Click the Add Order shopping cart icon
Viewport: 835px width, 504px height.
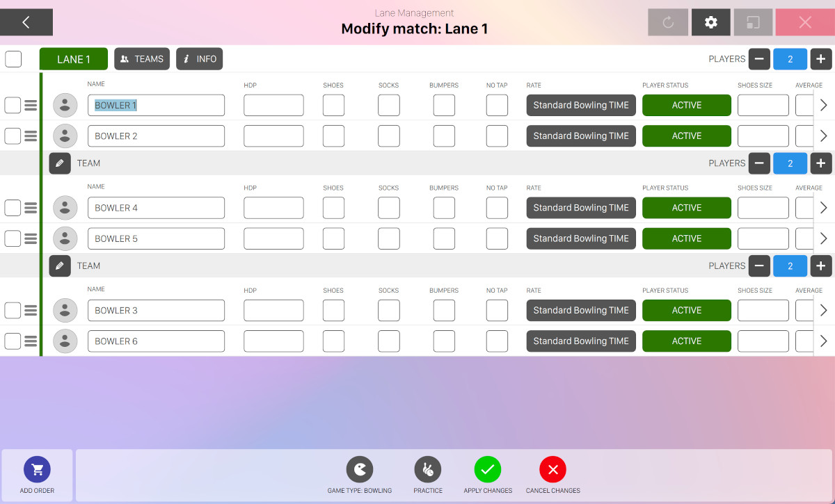click(37, 470)
